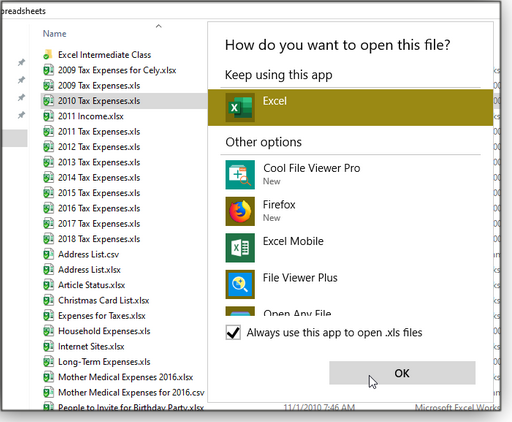The width and height of the screenshot is (512, 422).
Task: Select file name People to Invite for Birthday Party.xlsx
Action: click(x=131, y=407)
